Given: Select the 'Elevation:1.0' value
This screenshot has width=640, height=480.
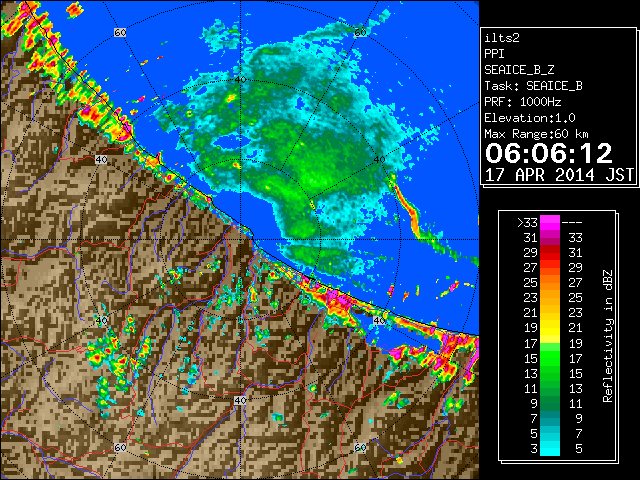Looking at the screenshot, I should pos(529,118).
